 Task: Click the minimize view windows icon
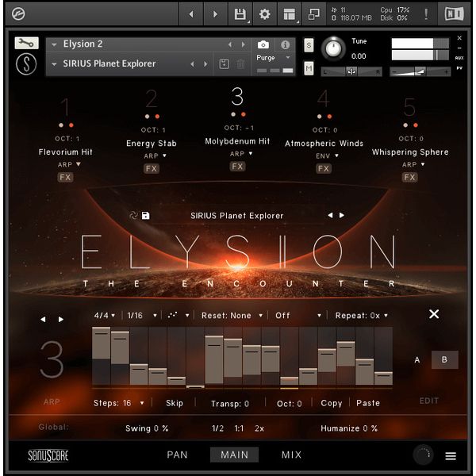point(313,14)
